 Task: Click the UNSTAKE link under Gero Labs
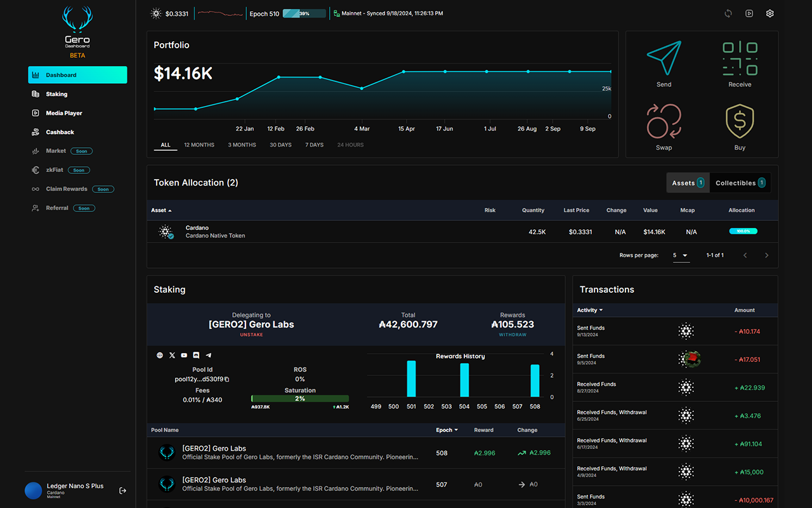(x=251, y=335)
